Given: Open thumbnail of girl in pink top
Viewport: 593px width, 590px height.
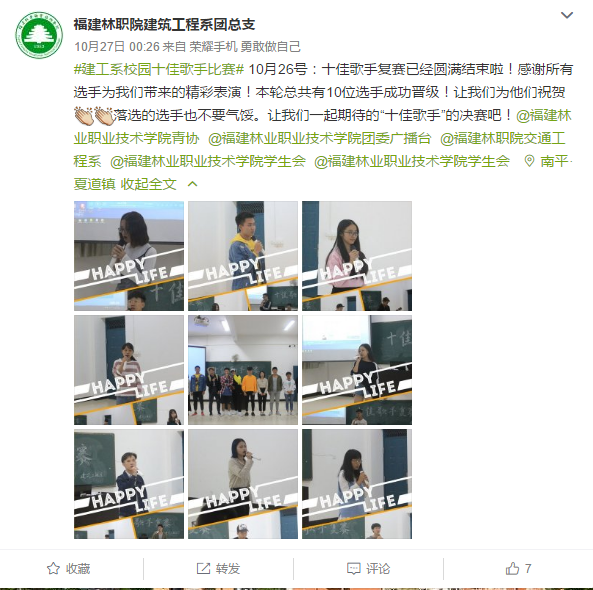Looking at the screenshot, I should [x=357, y=256].
